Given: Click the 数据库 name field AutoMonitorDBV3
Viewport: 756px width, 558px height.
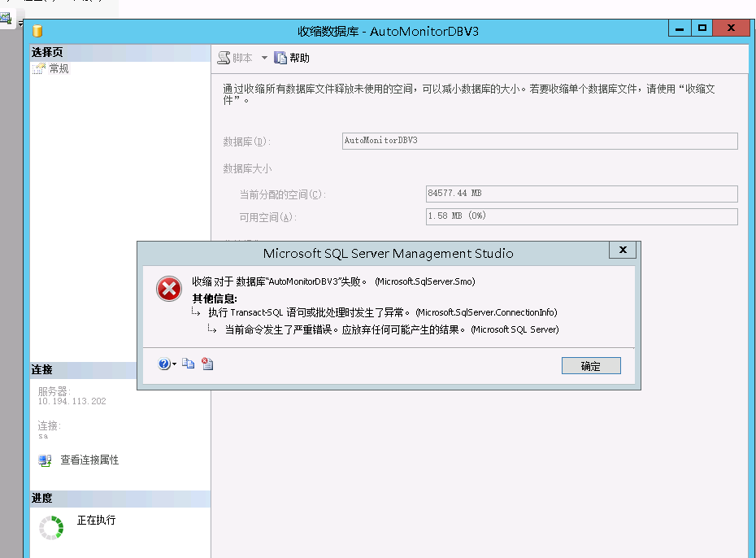Looking at the screenshot, I should click(540, 141).
